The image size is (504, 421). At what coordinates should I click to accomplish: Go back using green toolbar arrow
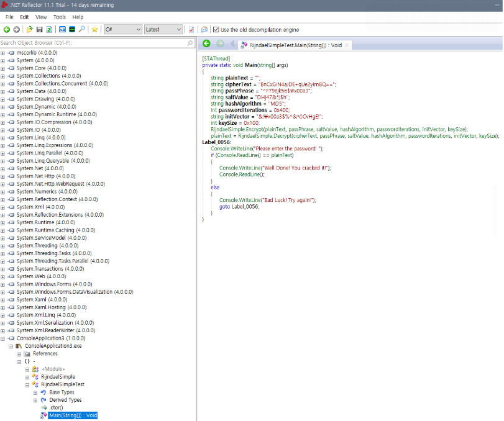click(x=6, y=30)
